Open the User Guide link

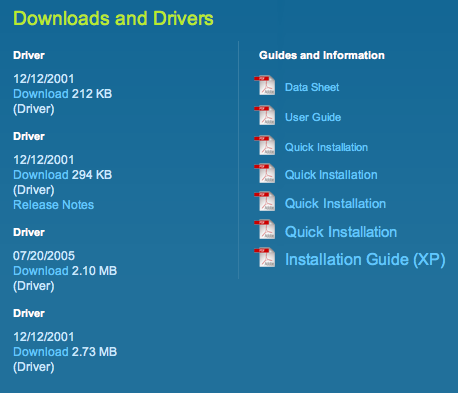(313, 117)
